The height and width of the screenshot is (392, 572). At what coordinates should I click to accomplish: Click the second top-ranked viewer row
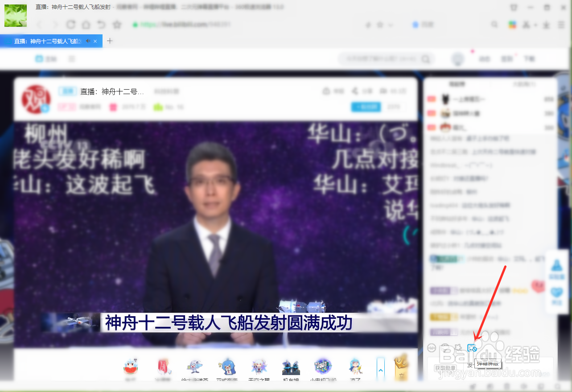pyautogui.click(x=490, y=113)
